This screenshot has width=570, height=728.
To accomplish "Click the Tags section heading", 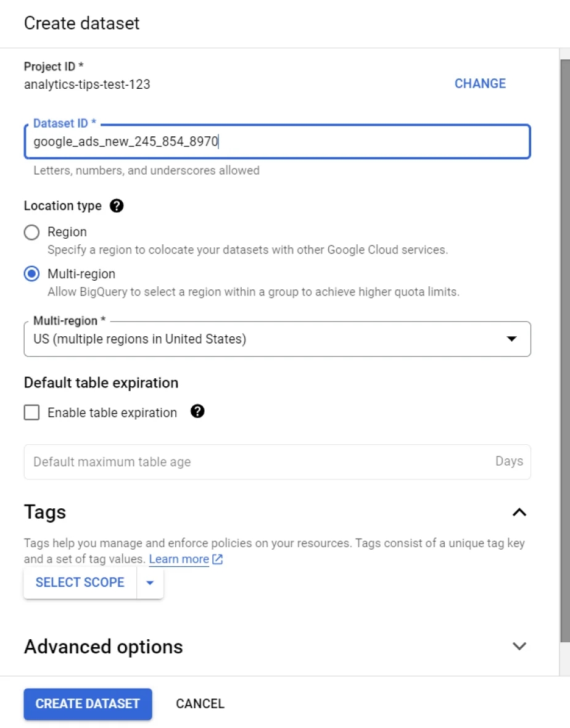I will point(45,512).
